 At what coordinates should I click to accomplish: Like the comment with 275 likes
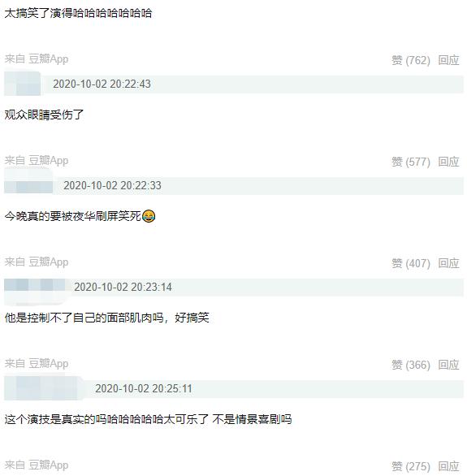pos(411,466)
